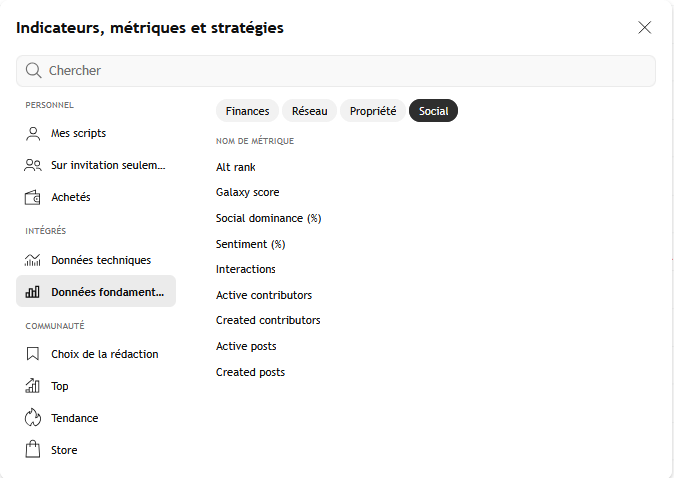This screenshot has width=674, height=478.
Task: Select the Active contributors metric
Action: click(264, 295)
